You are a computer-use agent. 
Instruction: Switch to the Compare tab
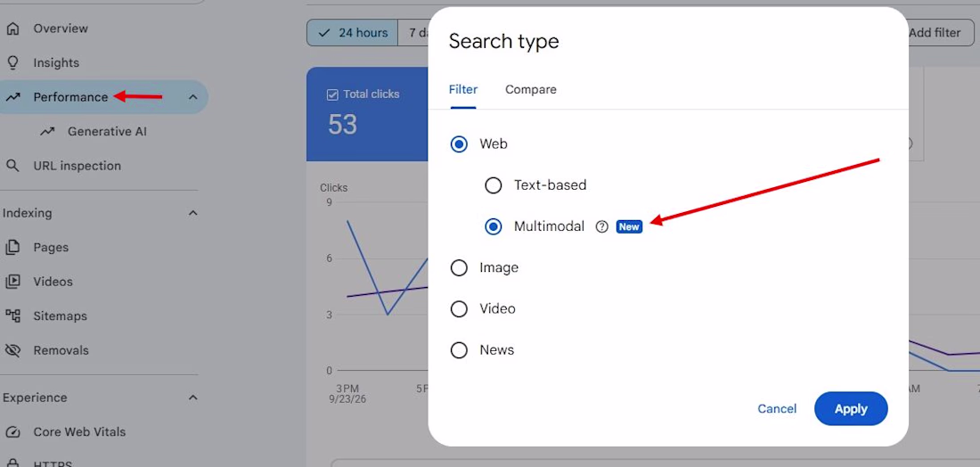[x=531, y=90]
